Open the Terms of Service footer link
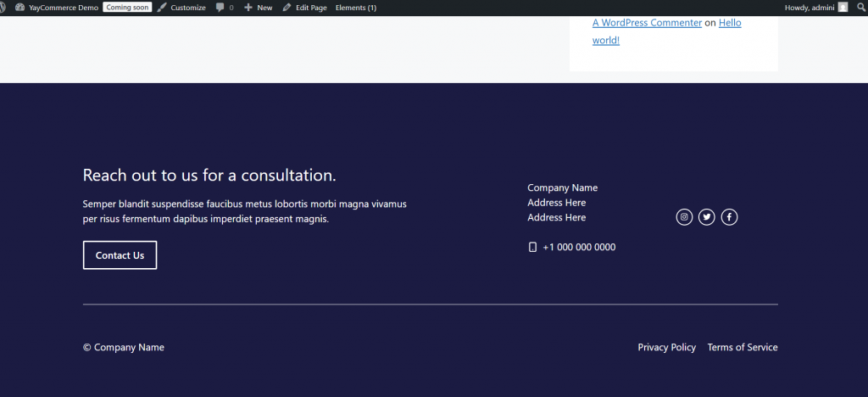The height and width of the screenshot is (397, 868). [743, 347]
